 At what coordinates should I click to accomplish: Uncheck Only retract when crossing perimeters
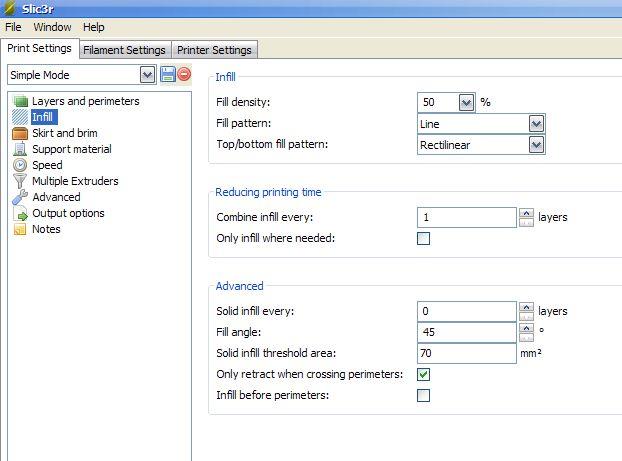tap(423, 374)
